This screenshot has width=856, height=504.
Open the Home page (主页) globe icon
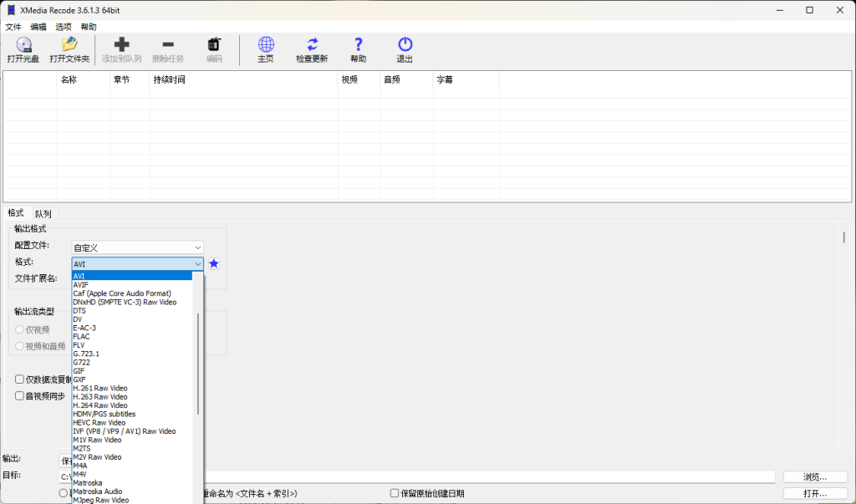pos(265,45)
